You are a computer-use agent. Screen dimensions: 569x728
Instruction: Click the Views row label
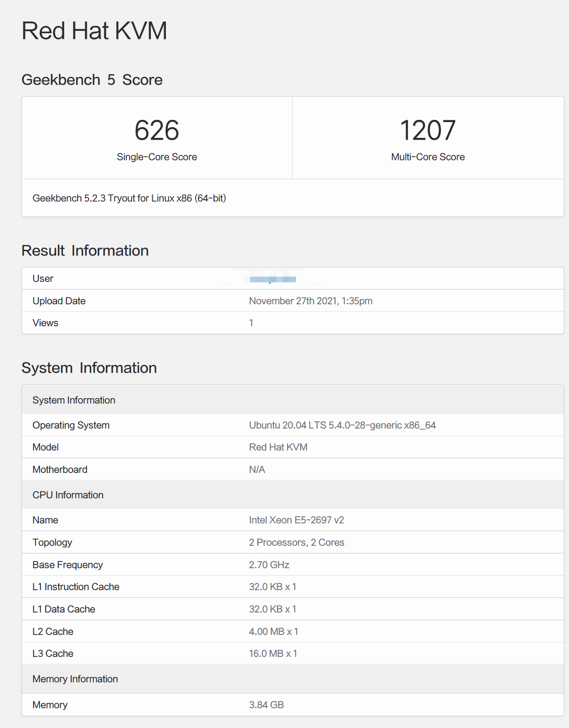pos(45,323)
